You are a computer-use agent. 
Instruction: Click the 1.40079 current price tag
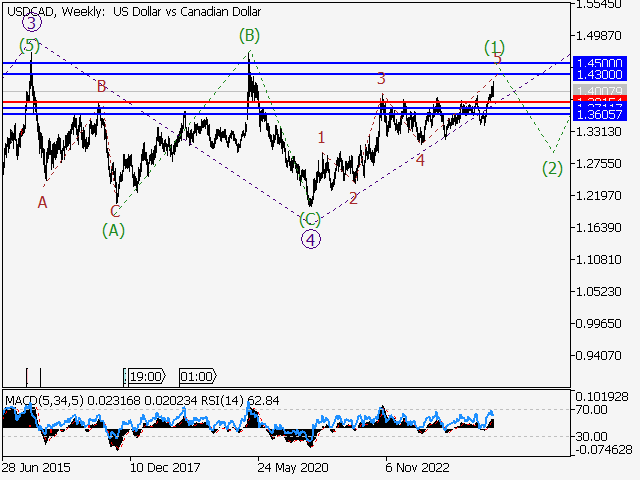[x=597, y=92]
